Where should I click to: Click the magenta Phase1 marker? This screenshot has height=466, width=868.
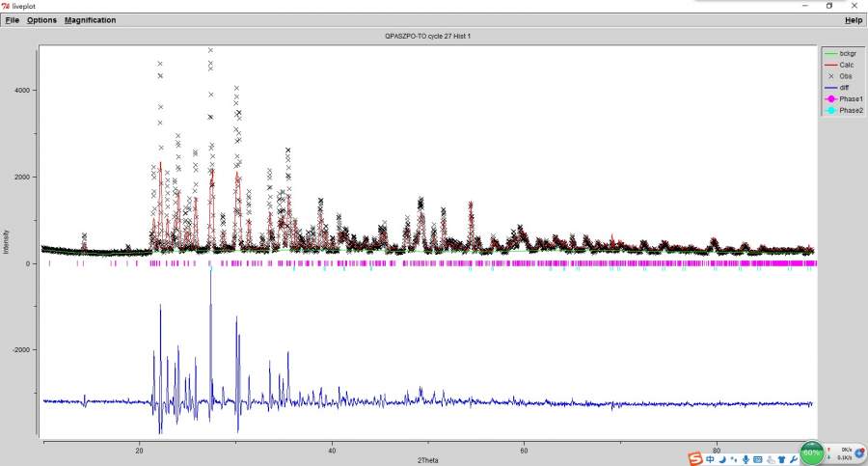[x=830, y=98]
